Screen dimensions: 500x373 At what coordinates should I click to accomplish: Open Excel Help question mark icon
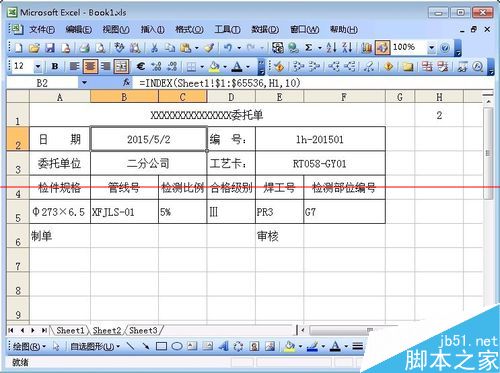click(445, 48)
